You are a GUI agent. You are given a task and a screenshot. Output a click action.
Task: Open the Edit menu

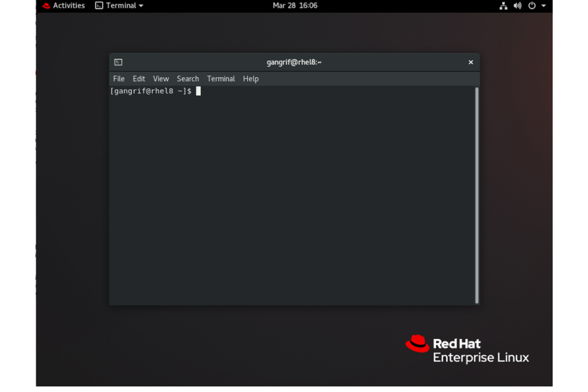coord(139,79)
